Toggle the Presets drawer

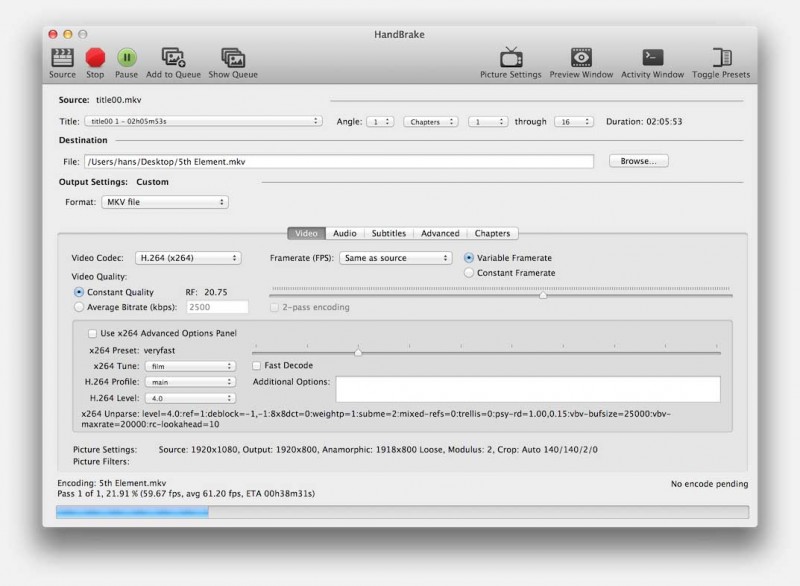point(721,58)
